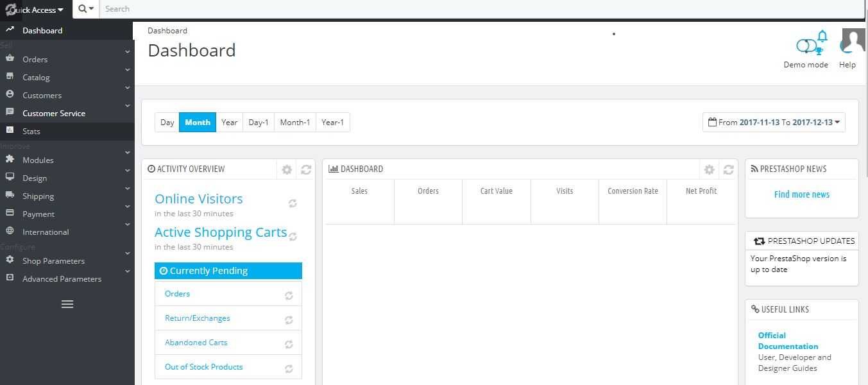Screen dimensions: 868x385
Task: Click the Orders basket icon
Action: (10, 58)
